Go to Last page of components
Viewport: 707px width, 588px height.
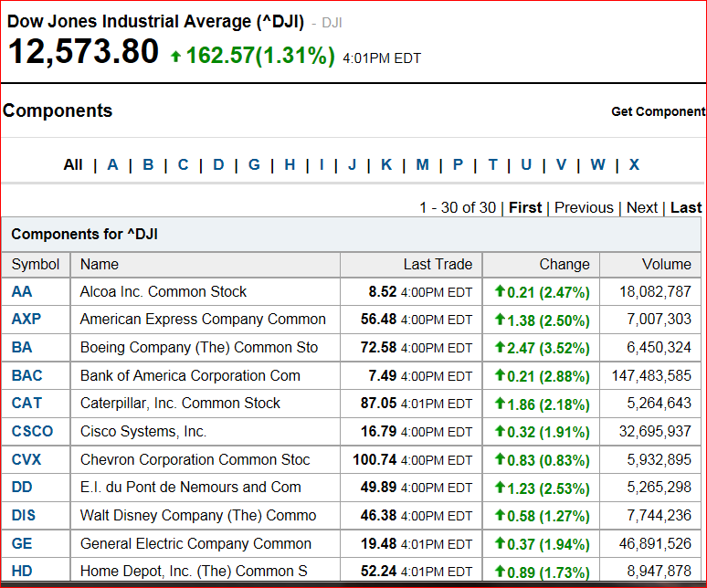686,207
